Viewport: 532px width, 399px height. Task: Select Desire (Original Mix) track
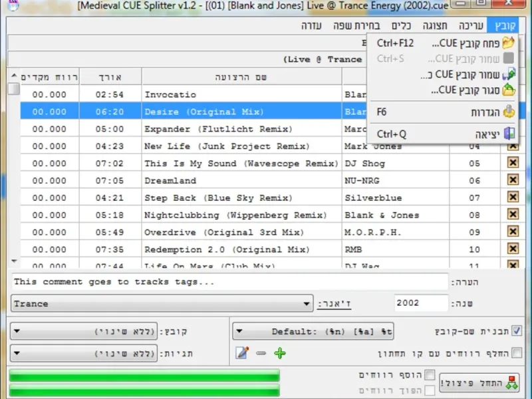(x=204, y=112)
